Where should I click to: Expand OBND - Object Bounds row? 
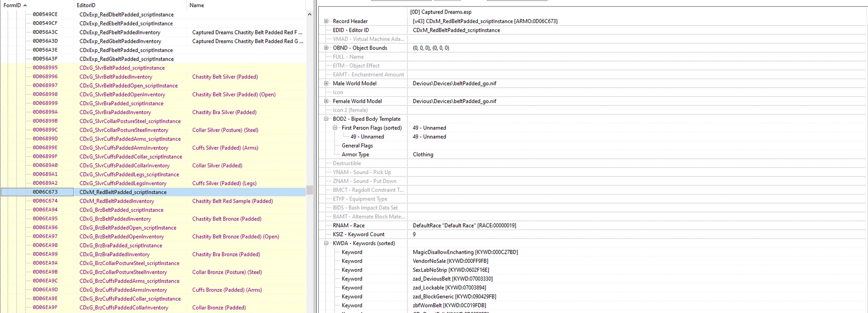click(326, 48)
